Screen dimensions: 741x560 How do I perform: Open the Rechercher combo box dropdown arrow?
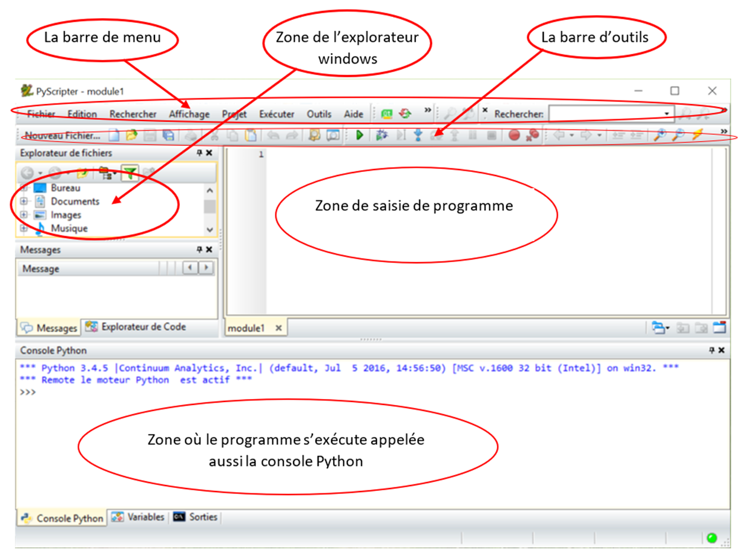667,114
